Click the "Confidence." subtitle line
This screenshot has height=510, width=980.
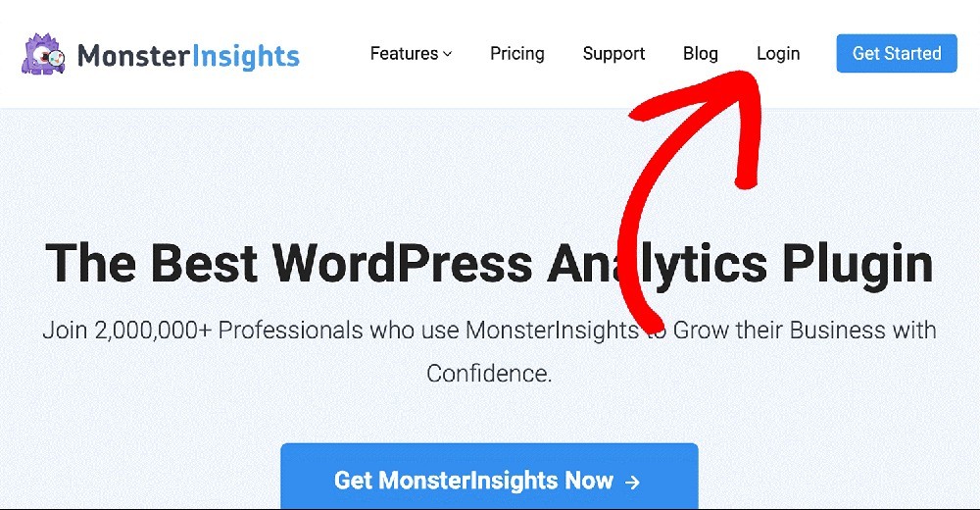[x=489, y=374]
